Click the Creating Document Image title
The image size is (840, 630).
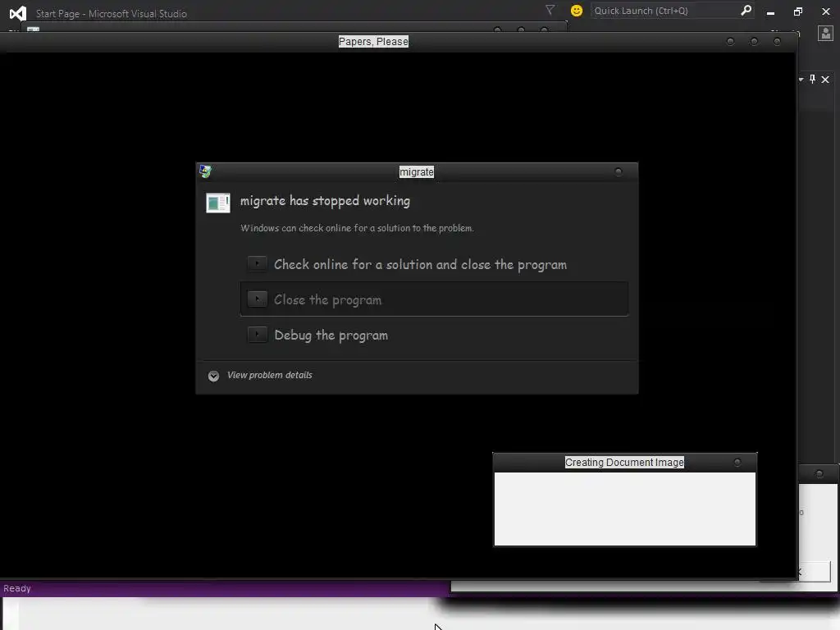point(624,463)
